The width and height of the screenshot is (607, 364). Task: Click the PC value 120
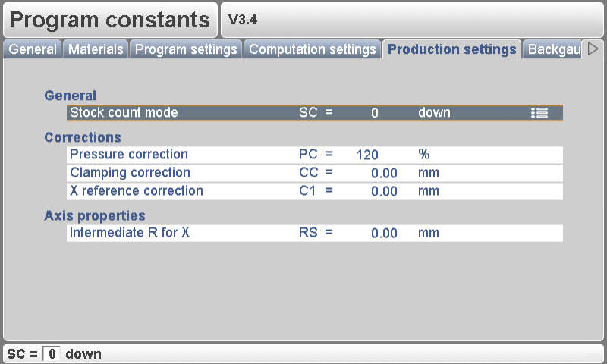pyautogui.click(x=367, y=155)
